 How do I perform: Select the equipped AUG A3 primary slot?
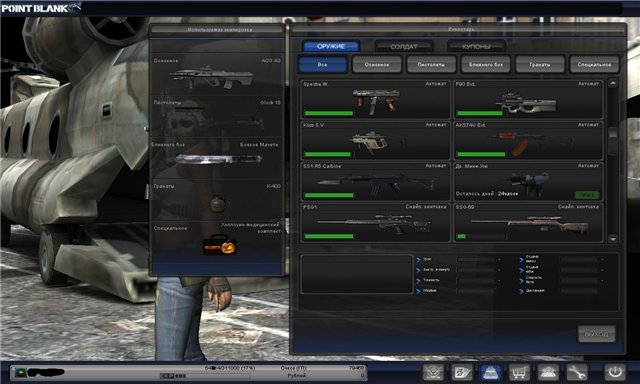[217, 74]
